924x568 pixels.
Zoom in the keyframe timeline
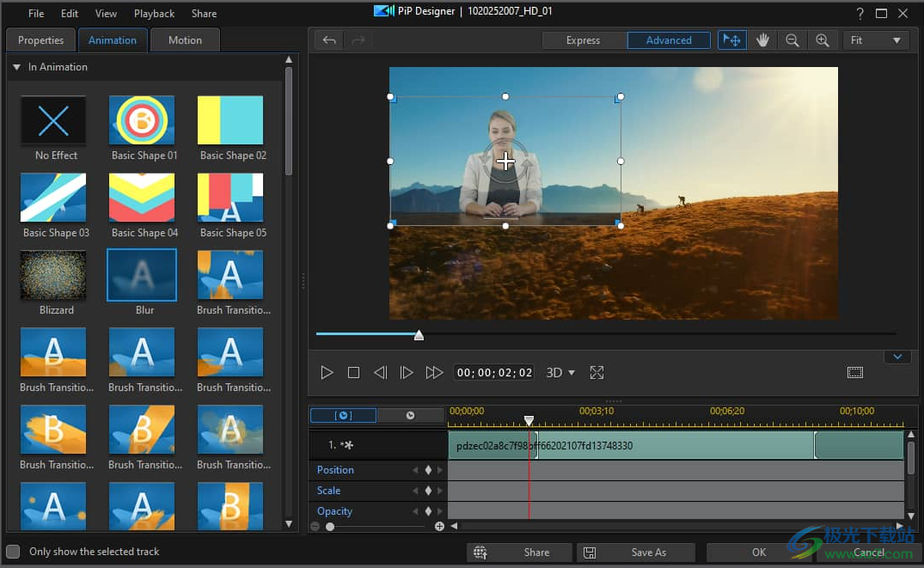point(439,526)
